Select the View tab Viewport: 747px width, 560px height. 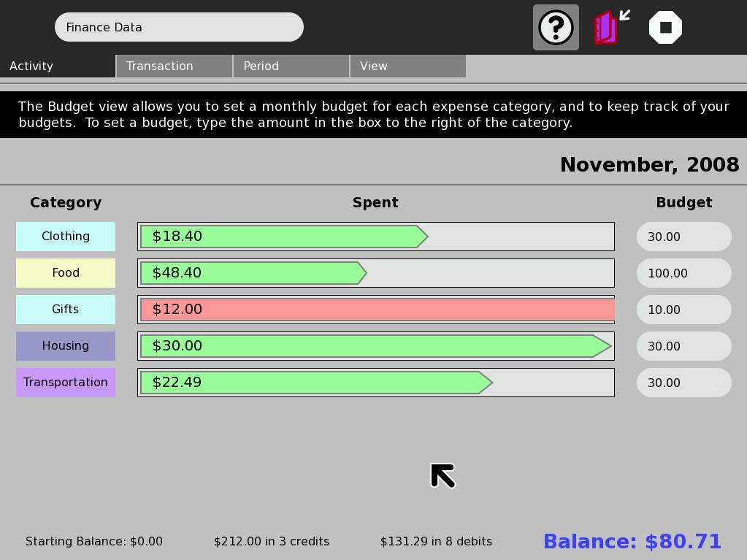click(407, 66)
